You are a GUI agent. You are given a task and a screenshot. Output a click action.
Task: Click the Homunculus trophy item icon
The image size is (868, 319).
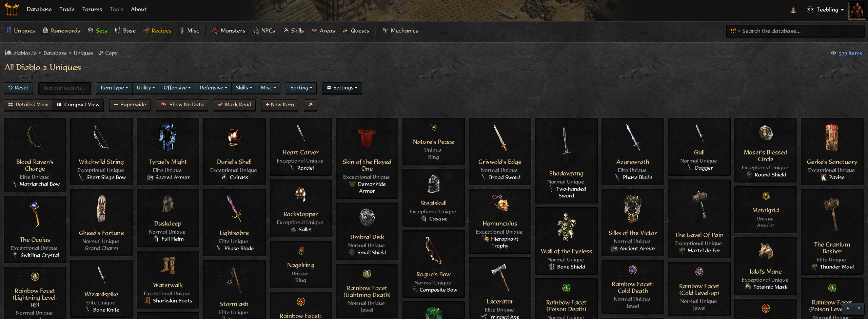coord(500,203)
